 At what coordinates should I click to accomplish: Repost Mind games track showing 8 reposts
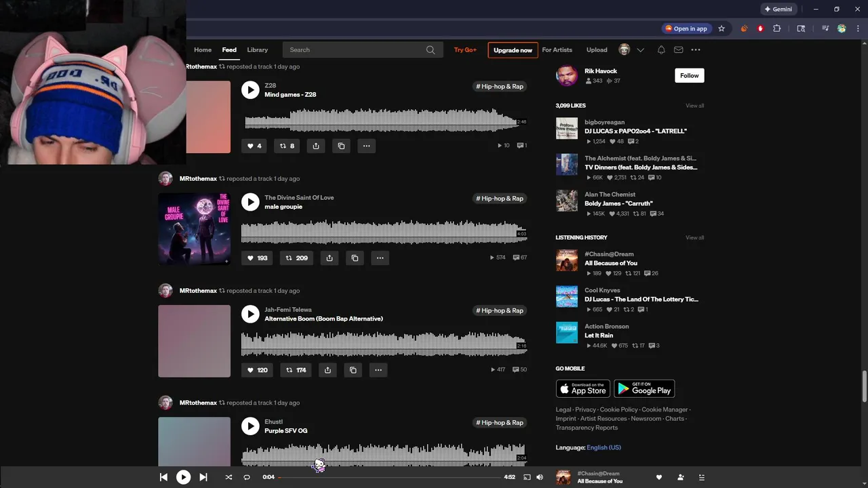(x=288, y=146)
